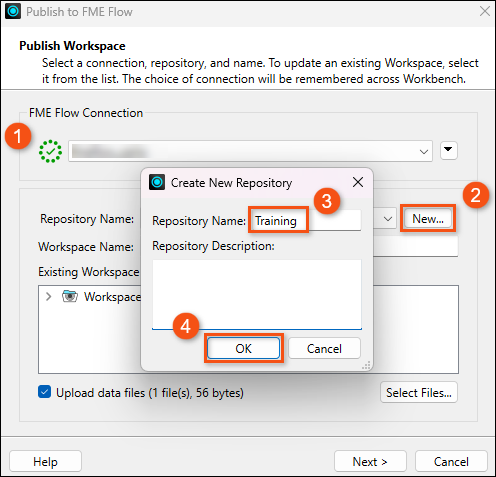Open the connection options arrow menu button
This screenshot has width=496, height=477.
(449, 151)
